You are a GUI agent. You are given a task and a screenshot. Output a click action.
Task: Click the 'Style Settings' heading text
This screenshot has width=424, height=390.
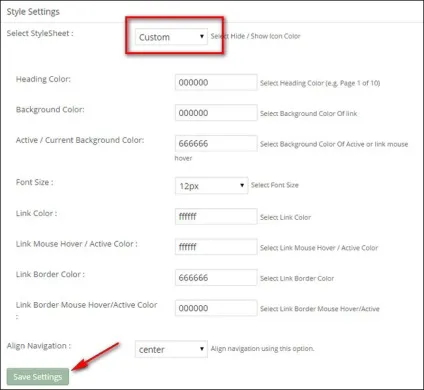click(33, 12)
